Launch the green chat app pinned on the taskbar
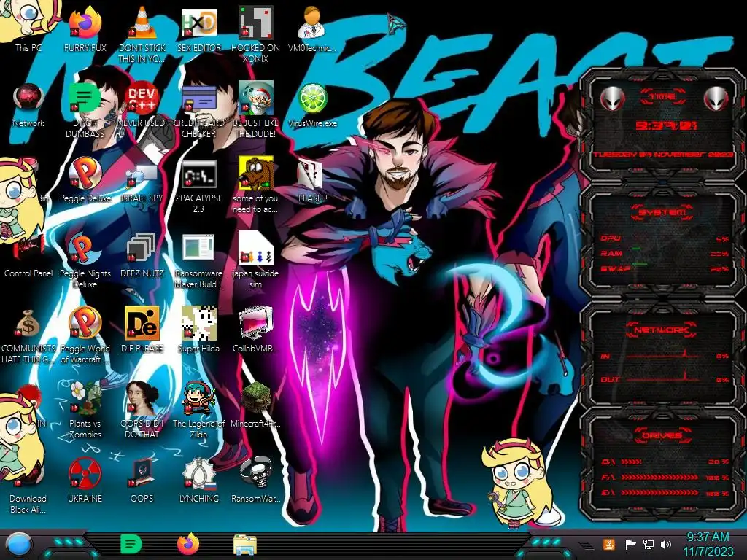Viewport: 747px width, 560px height. click(131, 544)
